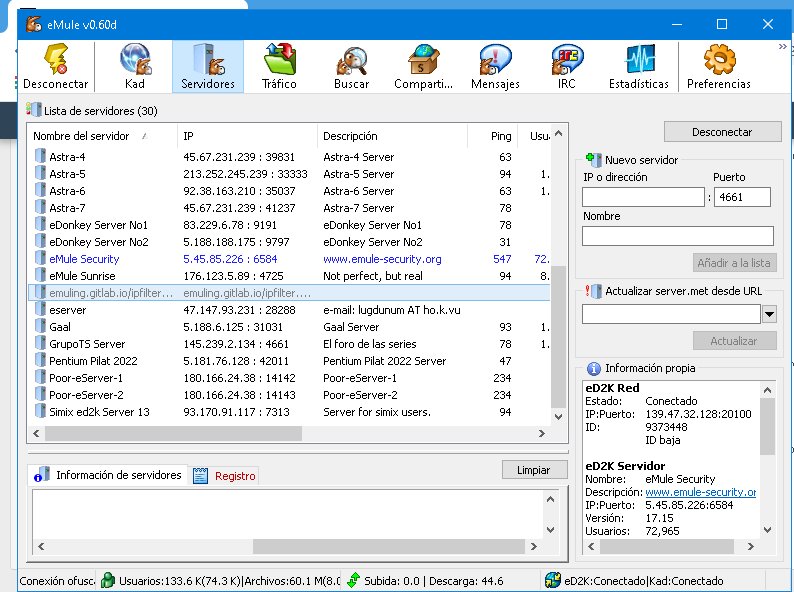Image resolution: width=794 pixels, height=592 pixels.
Task: Select the eserver row
Action: [x=289, y=309]
